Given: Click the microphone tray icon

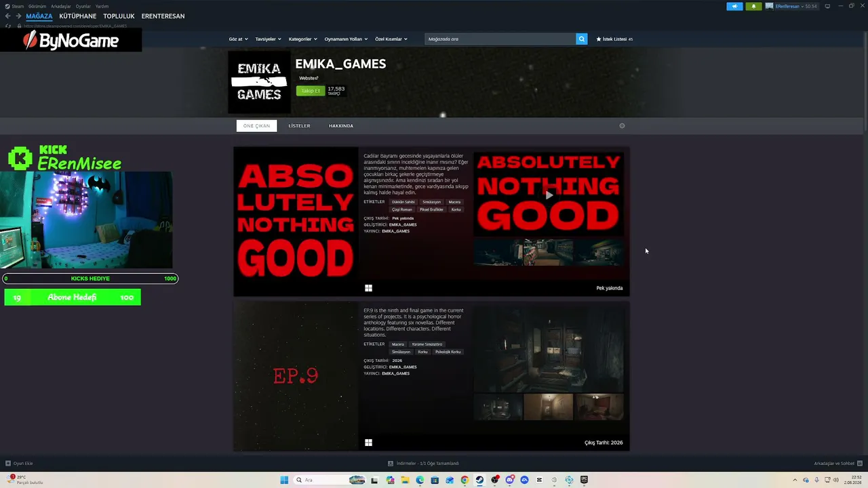Looking at the screenshot, I should pos(817,480).
